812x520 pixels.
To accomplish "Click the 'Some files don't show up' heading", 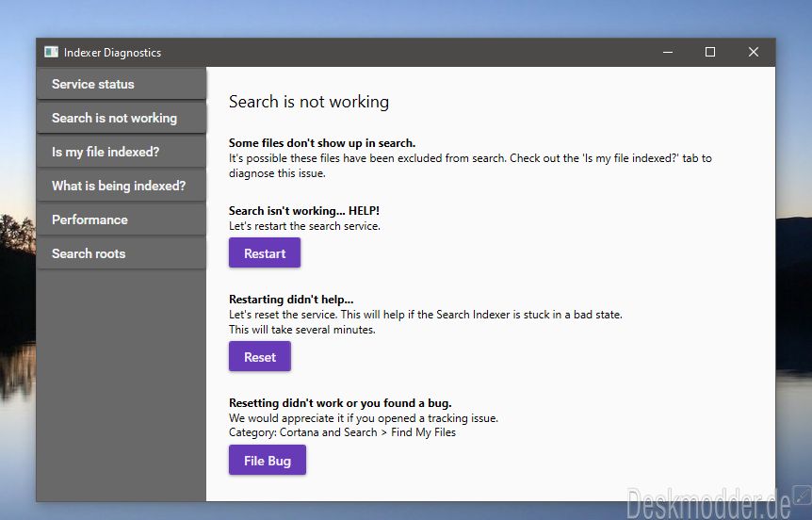I will [322, 143].
